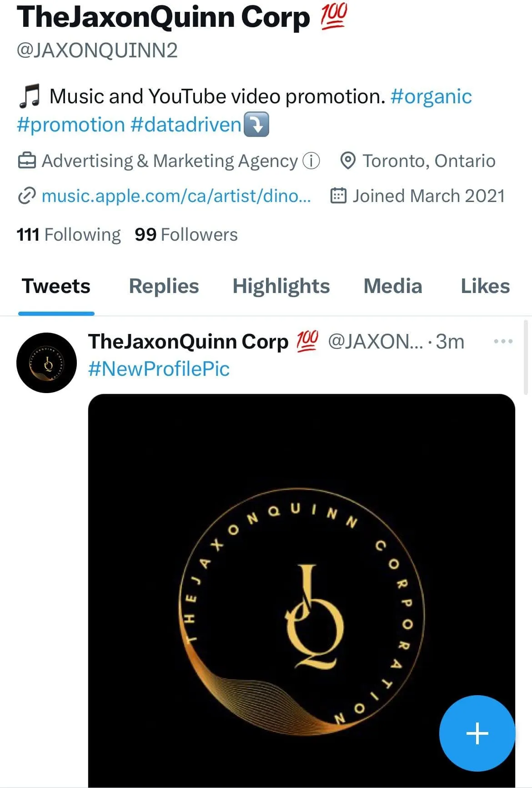Open the #NewProfilePic hashtag
532x788 pixels.
click(x=159, y=369)
